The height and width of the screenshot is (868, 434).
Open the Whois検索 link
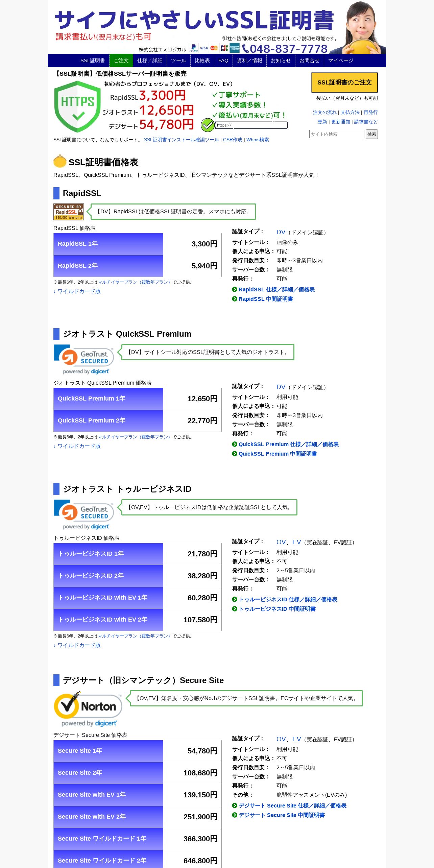(258, 140)
